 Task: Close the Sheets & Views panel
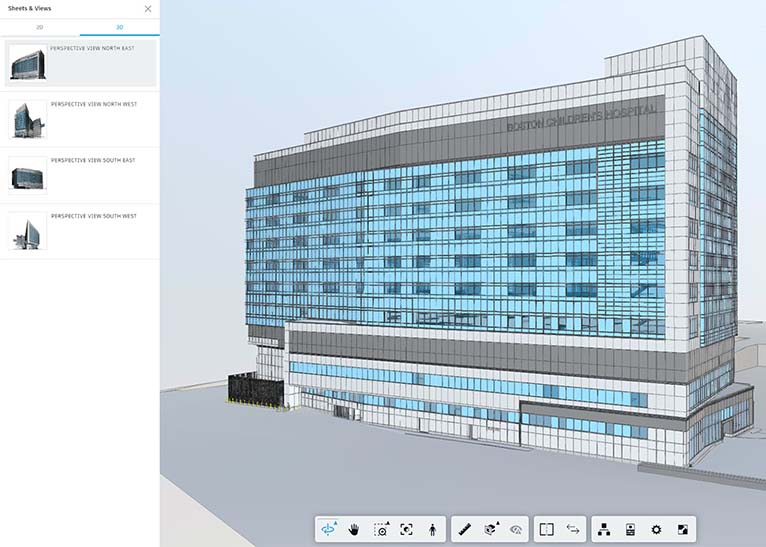(148, 9)
